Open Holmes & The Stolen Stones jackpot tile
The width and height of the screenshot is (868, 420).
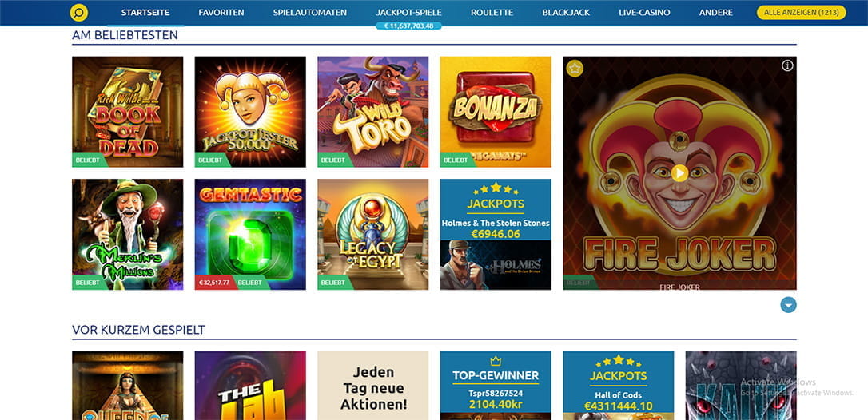click(x=496, y=234)
